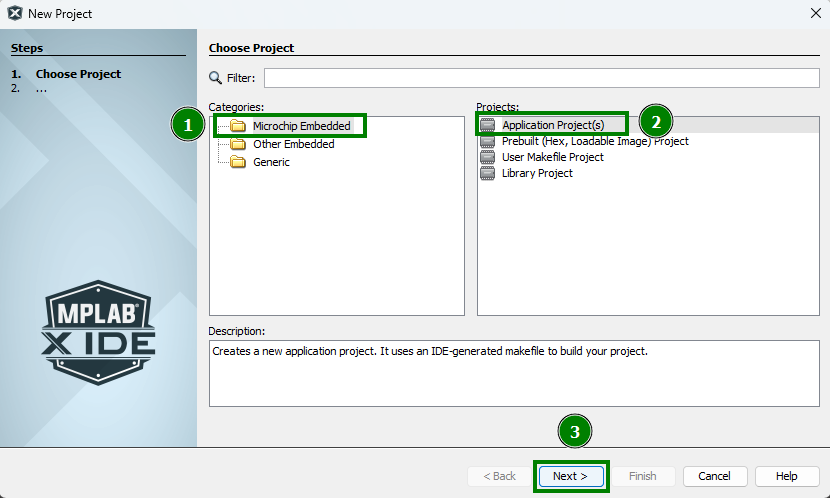The width and height of the screenshot is (830, 498).
Task: Click the User Makefile Project chip icon
Action: click(488, 157)
